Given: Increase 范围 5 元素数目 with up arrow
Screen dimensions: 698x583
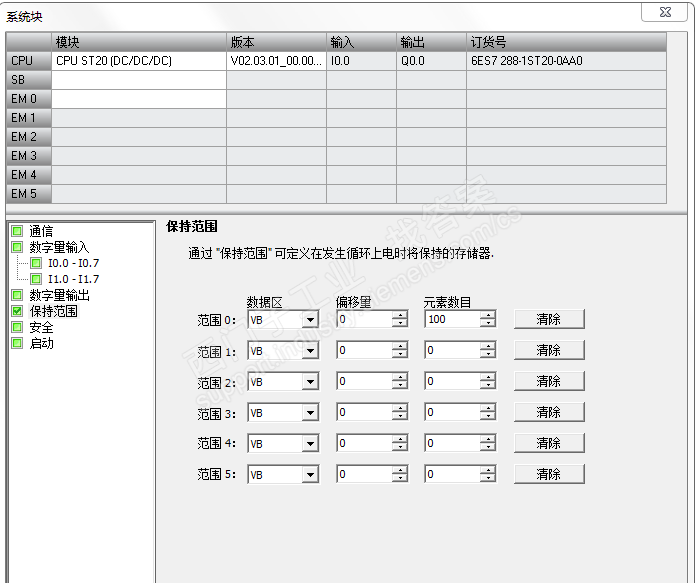Looking at the screenshot, I should pos(488,470).
